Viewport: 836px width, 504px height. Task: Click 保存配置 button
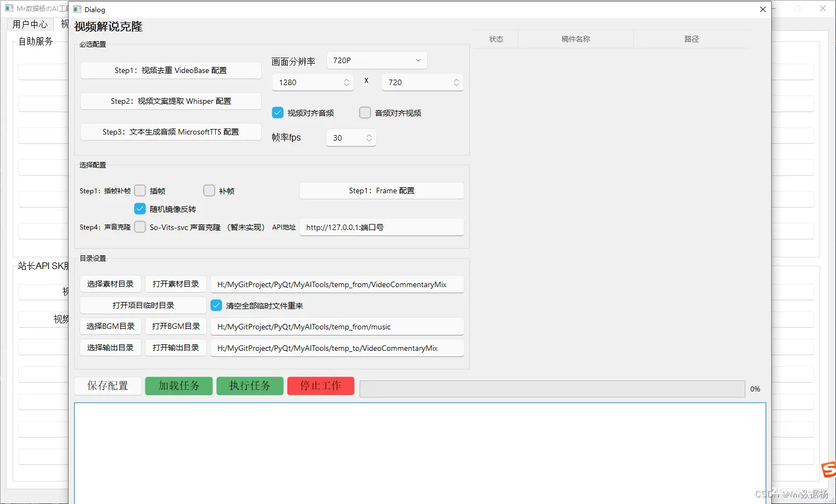coord(108,386)
